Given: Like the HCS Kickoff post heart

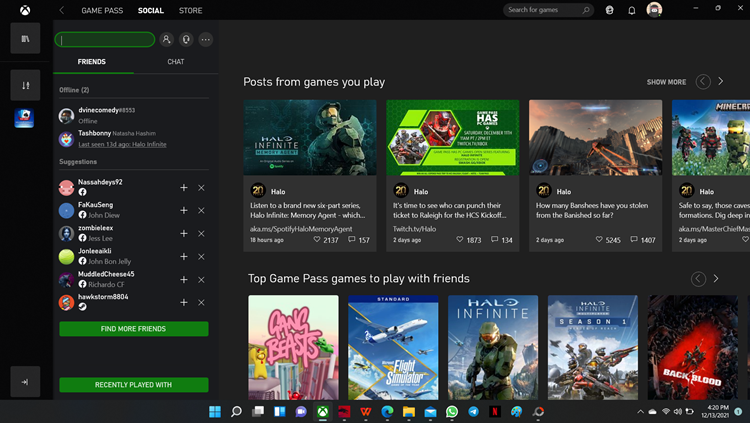Looking at the screenshot, I should pos(460,239).
